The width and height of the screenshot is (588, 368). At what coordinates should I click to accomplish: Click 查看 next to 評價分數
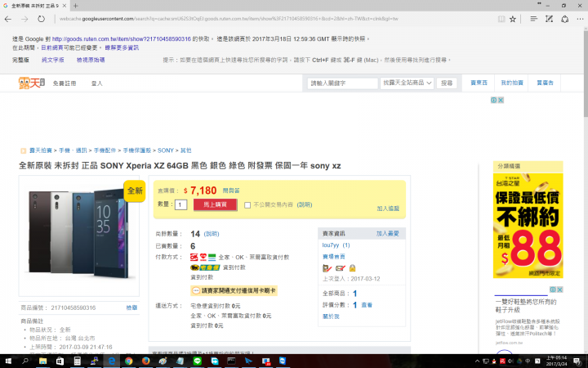[x=367, y=305]
